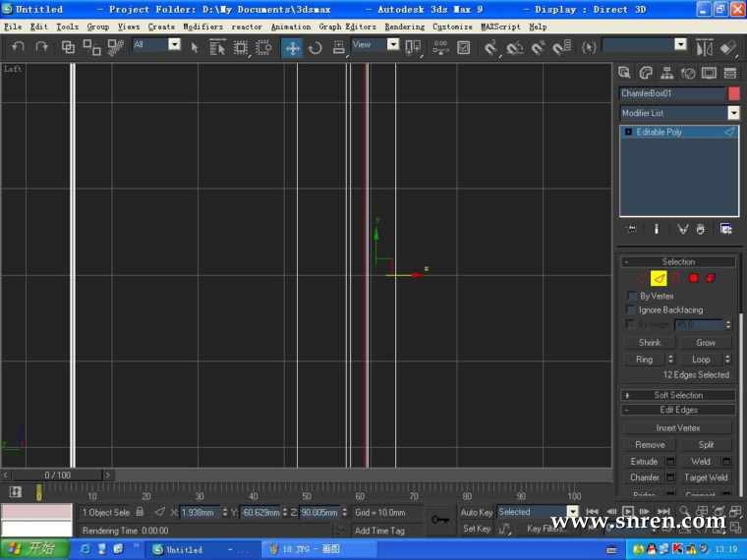The height and width of the screenshot is (560, 747).
Task: Pick the Rectangular Selection Region tool
Action: coord(241,47)
